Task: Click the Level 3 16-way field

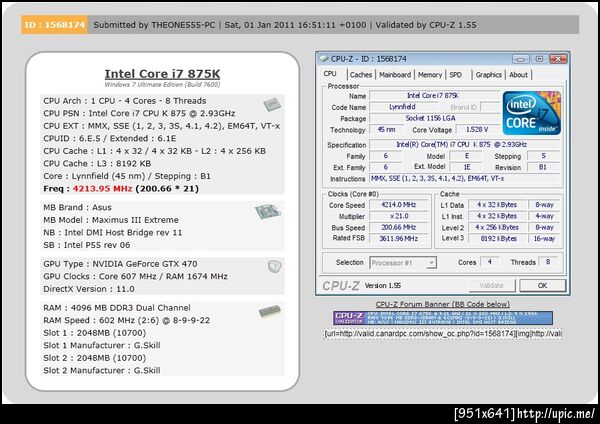Action: tap(544, 239)
